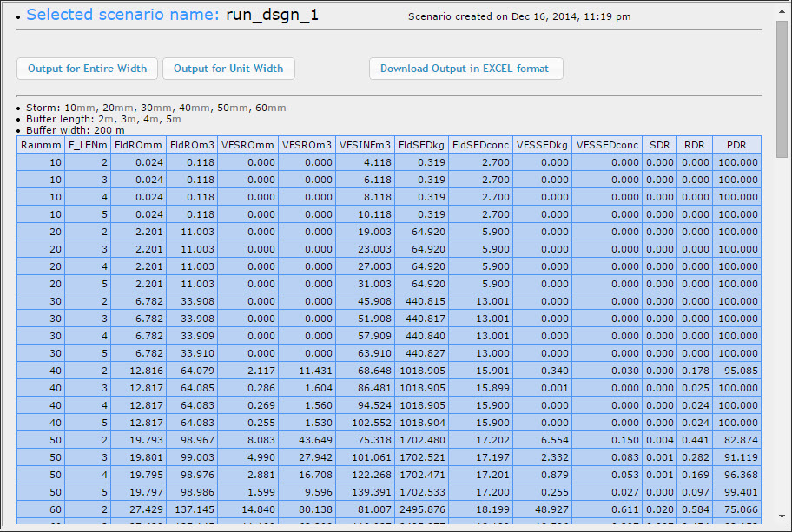
Task: Click the PDR column header
Action: (736, 145)
